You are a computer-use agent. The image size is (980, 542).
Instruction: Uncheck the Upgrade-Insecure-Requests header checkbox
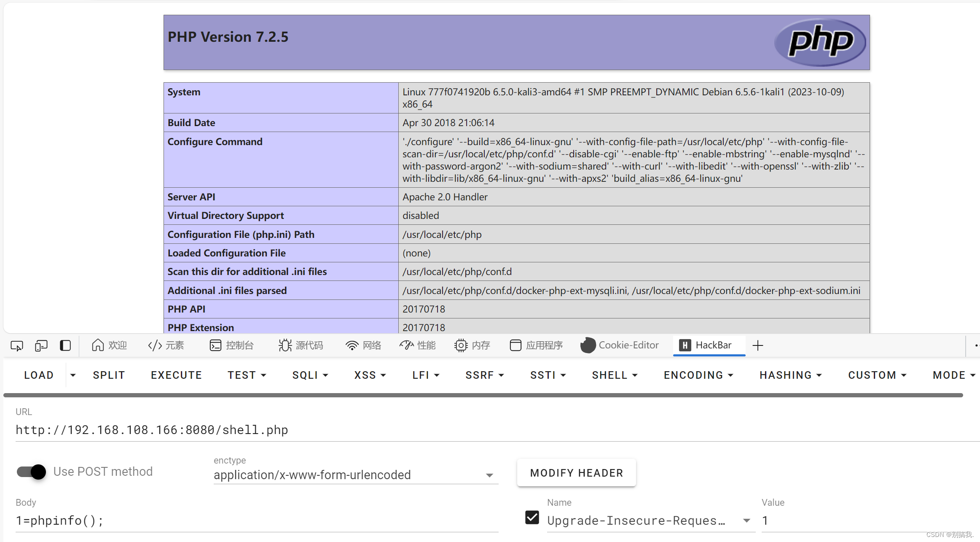[532, 518]
